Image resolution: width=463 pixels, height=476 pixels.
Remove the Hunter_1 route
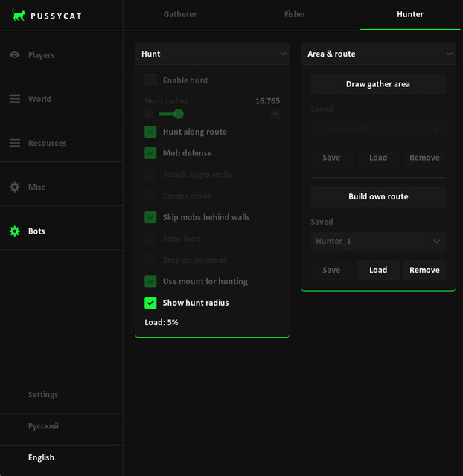pyautogui.click(x=425, y=270)
